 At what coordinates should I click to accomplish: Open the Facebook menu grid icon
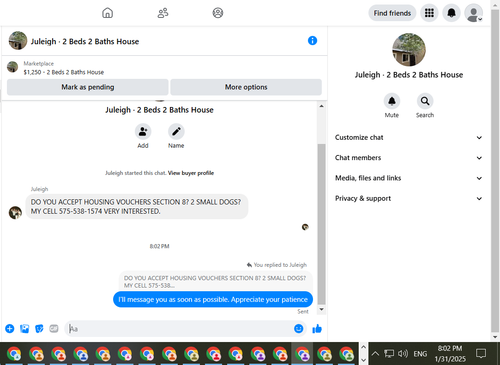point(429,13)
